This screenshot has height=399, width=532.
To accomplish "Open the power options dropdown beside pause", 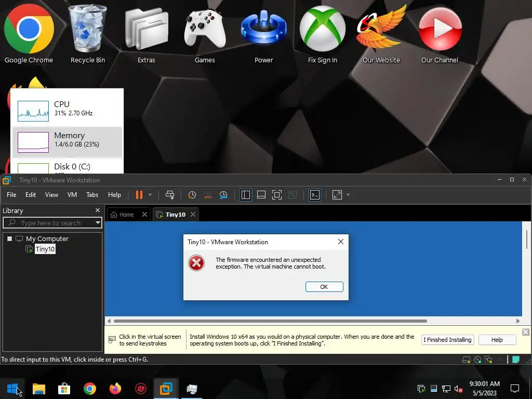I will click(150, 195).
